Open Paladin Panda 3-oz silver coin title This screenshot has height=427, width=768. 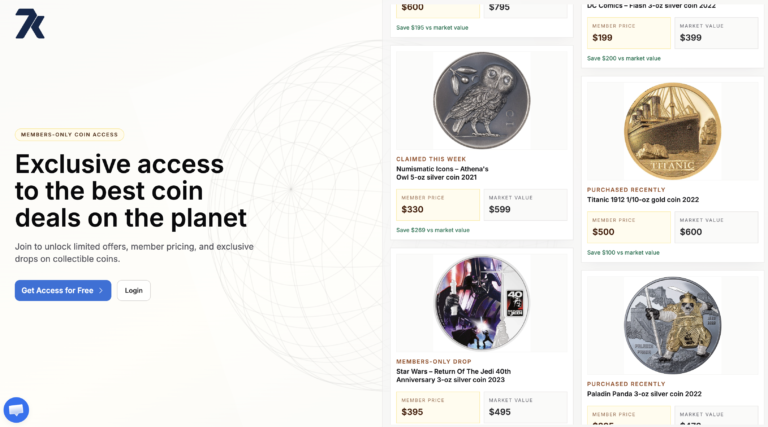tap(644, 394)
